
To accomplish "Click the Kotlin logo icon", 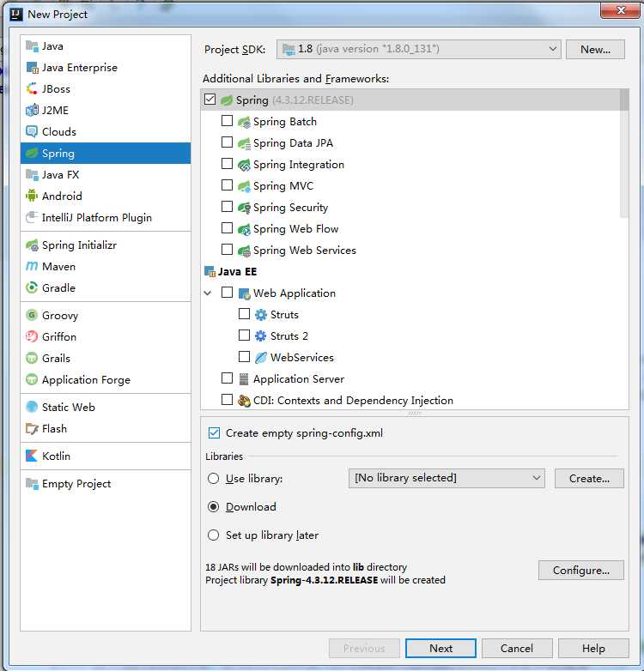I will click(x=32, y=456).
